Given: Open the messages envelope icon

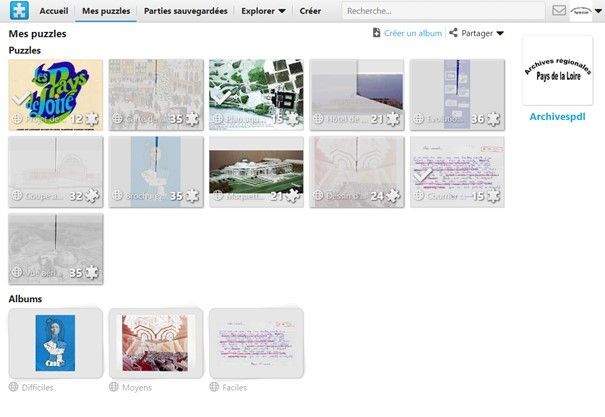Looking at the screenshot, I should click(x=559, y=11).
